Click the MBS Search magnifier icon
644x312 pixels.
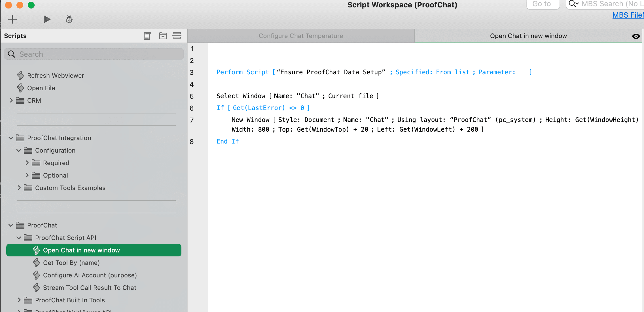tap(572, 4)
